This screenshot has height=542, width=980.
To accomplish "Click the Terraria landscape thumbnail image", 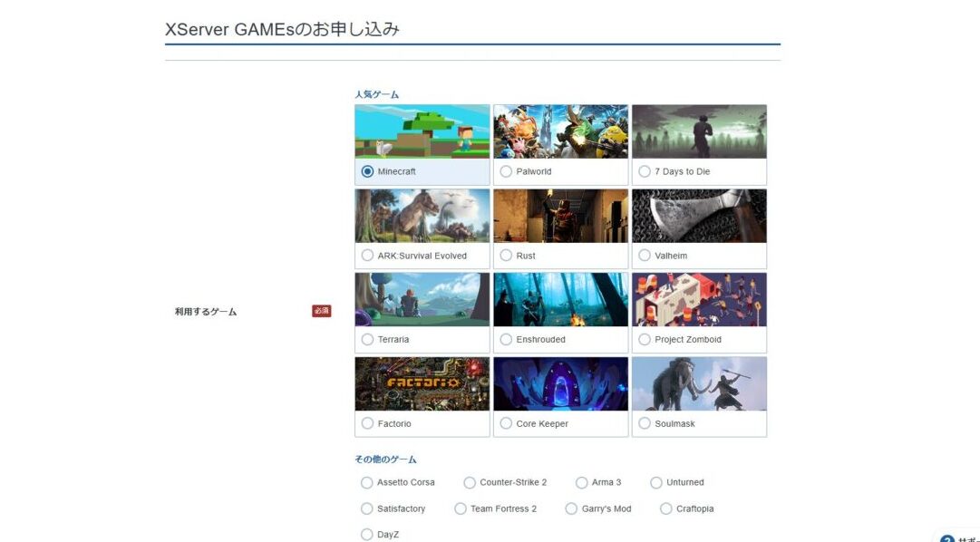I will (422, 299).
